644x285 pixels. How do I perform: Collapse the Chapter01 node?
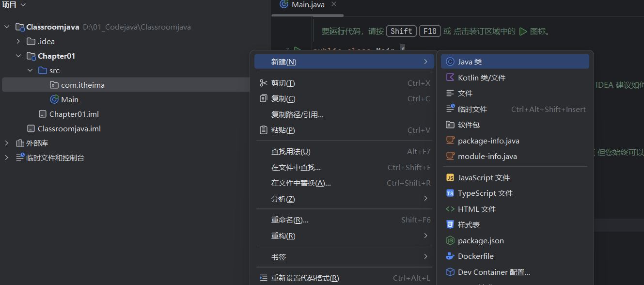[18, 56]
